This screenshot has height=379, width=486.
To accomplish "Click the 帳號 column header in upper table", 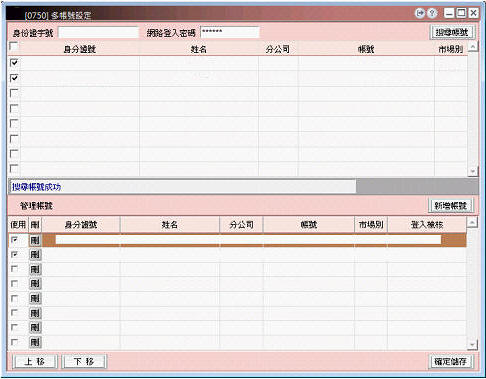I will [x=366, y=49].
